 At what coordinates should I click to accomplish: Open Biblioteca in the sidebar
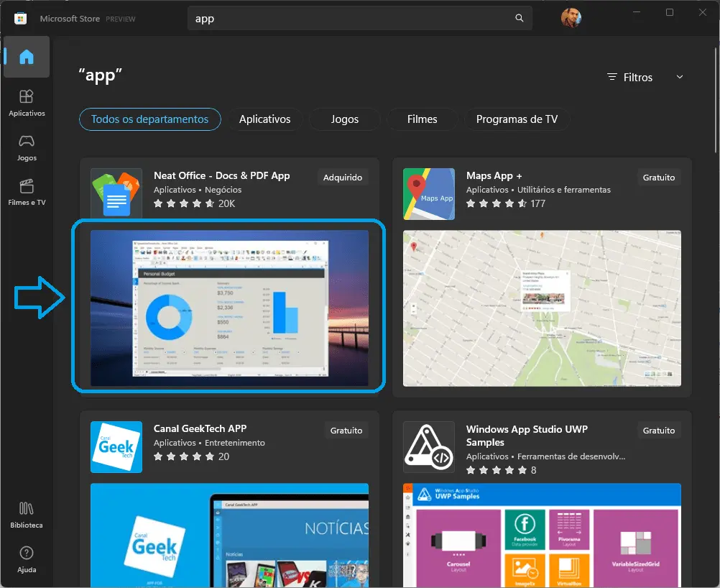27,515
